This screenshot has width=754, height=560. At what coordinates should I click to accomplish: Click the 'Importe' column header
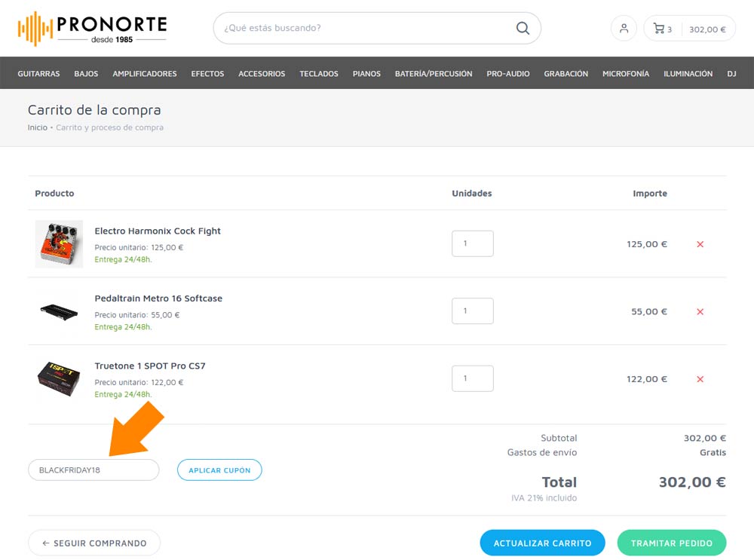point(650,193)
